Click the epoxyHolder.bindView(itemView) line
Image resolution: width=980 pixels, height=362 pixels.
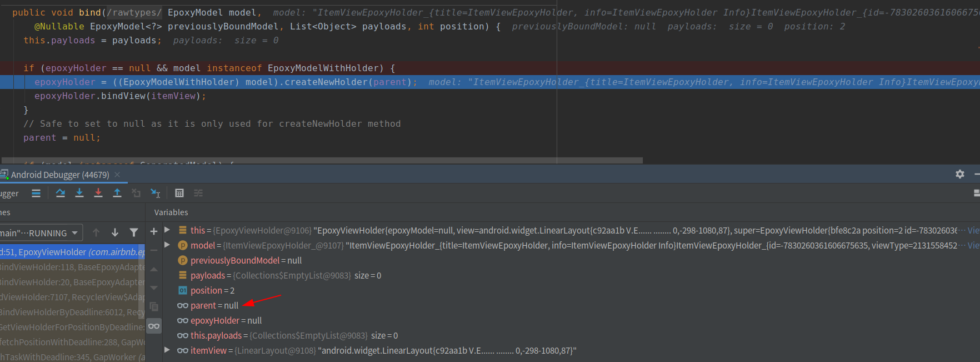(x=120, y=96)
